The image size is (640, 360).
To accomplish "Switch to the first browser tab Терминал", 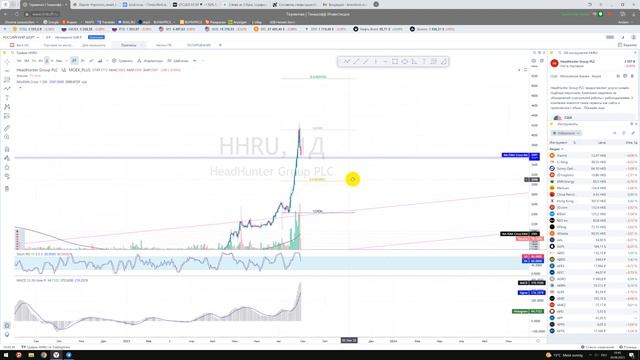I will (x=45, y=4).
